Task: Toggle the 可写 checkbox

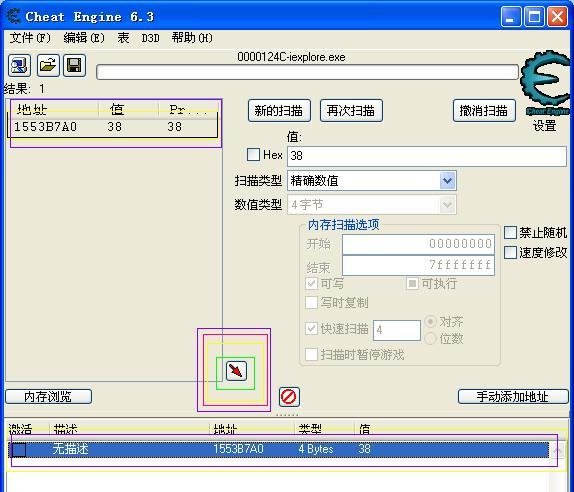Action: click(x=311, y=283)
